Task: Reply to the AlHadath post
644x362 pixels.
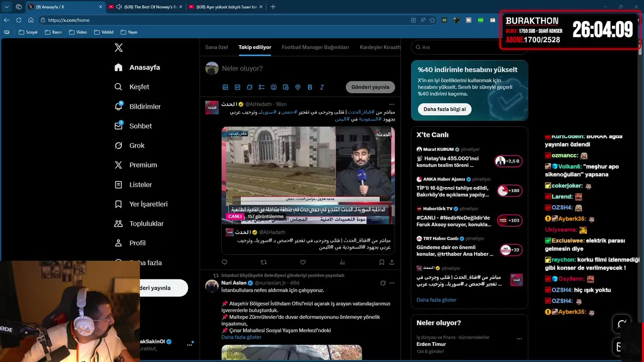Action: pos(224,262)
